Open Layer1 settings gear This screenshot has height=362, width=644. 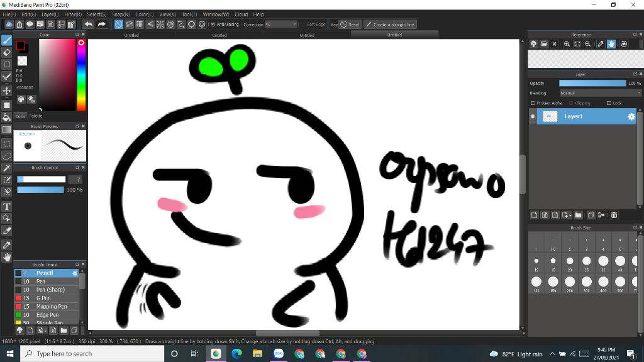click(x=631, y=116)
